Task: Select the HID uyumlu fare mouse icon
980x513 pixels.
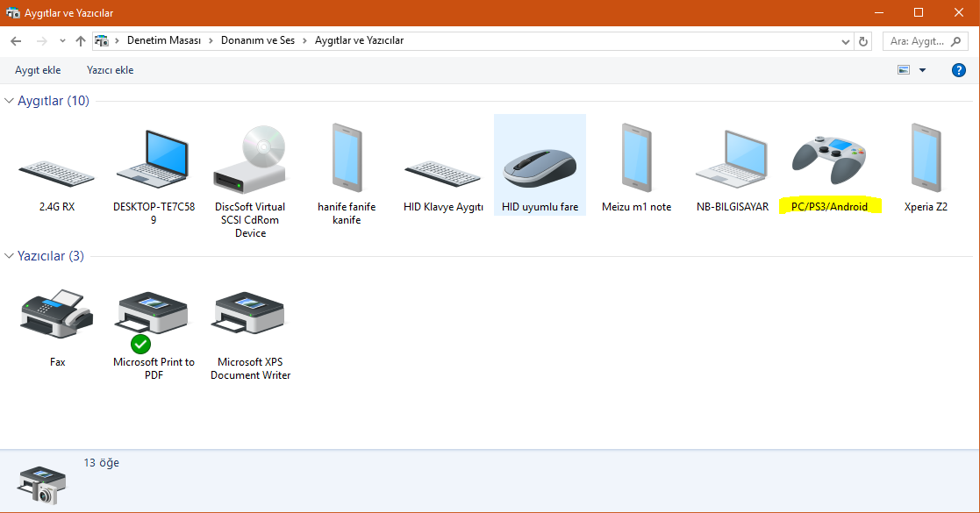Action: (540, 167)
